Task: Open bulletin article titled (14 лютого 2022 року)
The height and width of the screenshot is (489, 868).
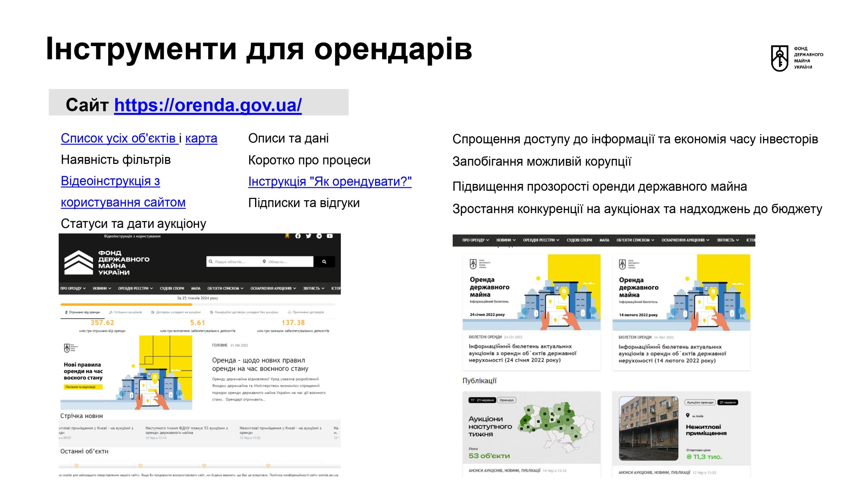Action: coord(672,354)
